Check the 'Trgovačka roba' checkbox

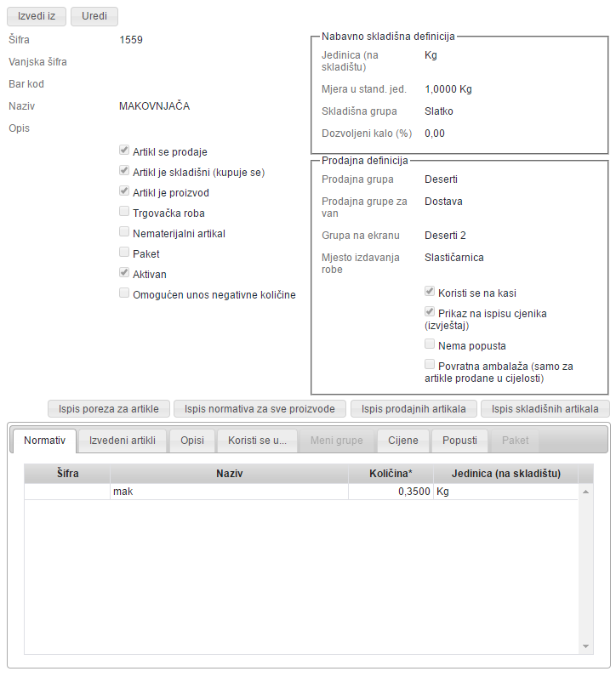click(124, 211)
